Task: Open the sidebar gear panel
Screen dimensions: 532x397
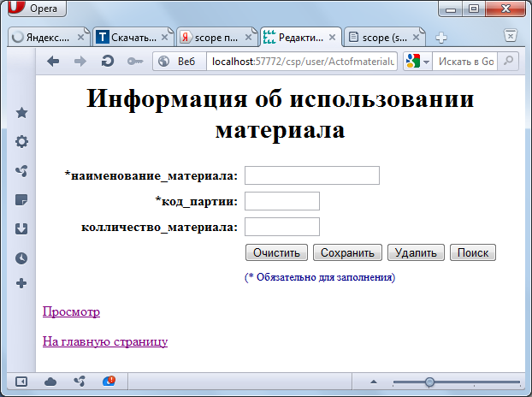Action: pyautogui.click(x=21, y=141)
